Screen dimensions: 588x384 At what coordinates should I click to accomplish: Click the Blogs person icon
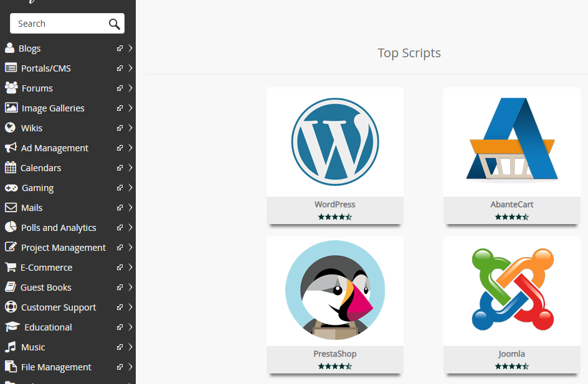coord(9,48)
